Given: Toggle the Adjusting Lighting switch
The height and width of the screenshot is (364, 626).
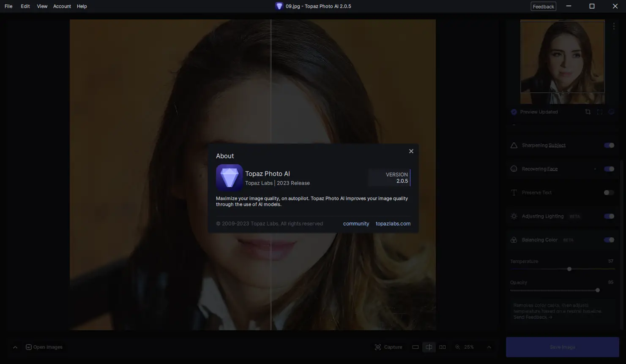Looking at the screenshot, I should tap(609, 216).
